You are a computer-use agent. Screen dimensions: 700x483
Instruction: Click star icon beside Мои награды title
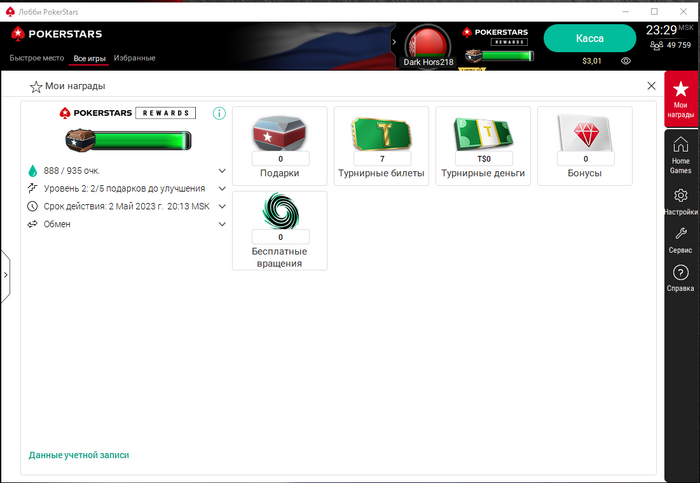click(x=36, y=87)
